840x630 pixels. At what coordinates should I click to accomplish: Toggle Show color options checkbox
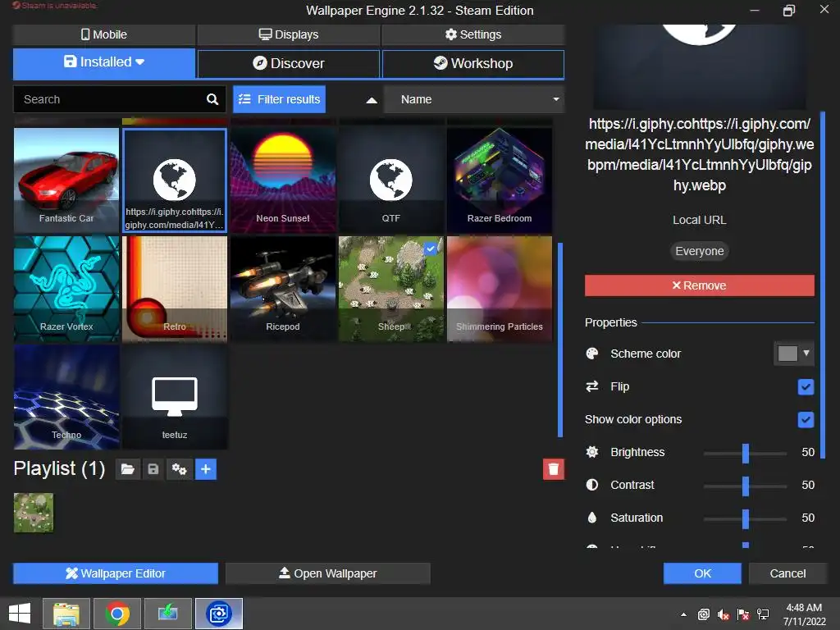point(806,419)
